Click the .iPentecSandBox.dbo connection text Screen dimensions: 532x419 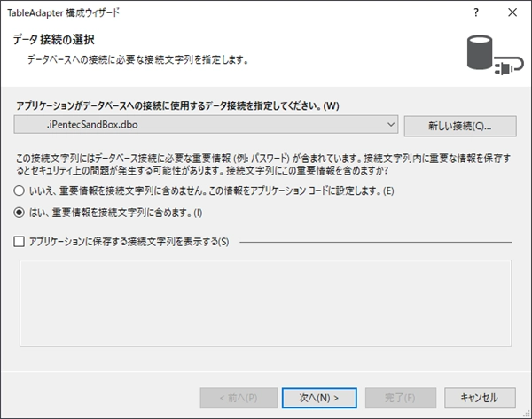(92, 125)
